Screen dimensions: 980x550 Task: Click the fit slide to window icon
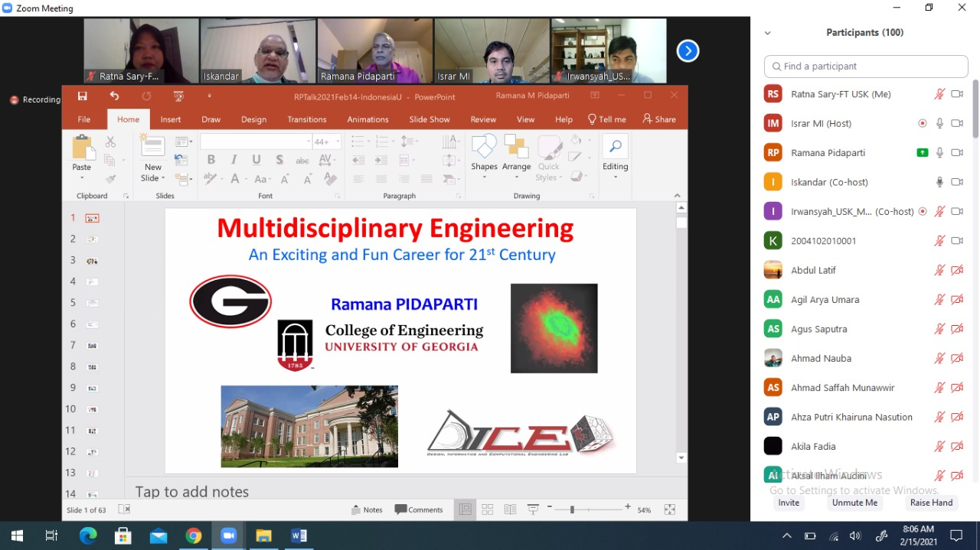[x=669, y=509]
